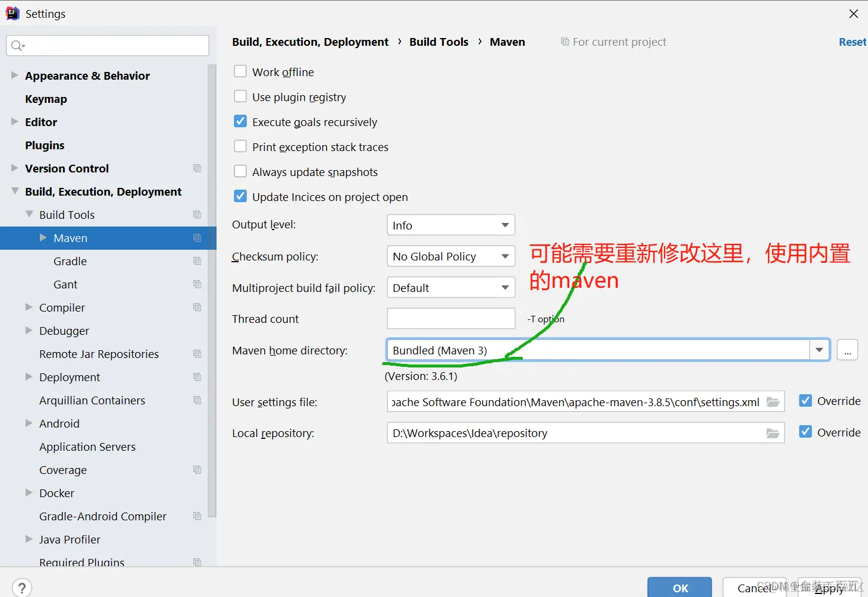Viewport: 868px width, 597px height.
Task: Select Remote Jar Repositories page
Action: click(x=99, y=354)
